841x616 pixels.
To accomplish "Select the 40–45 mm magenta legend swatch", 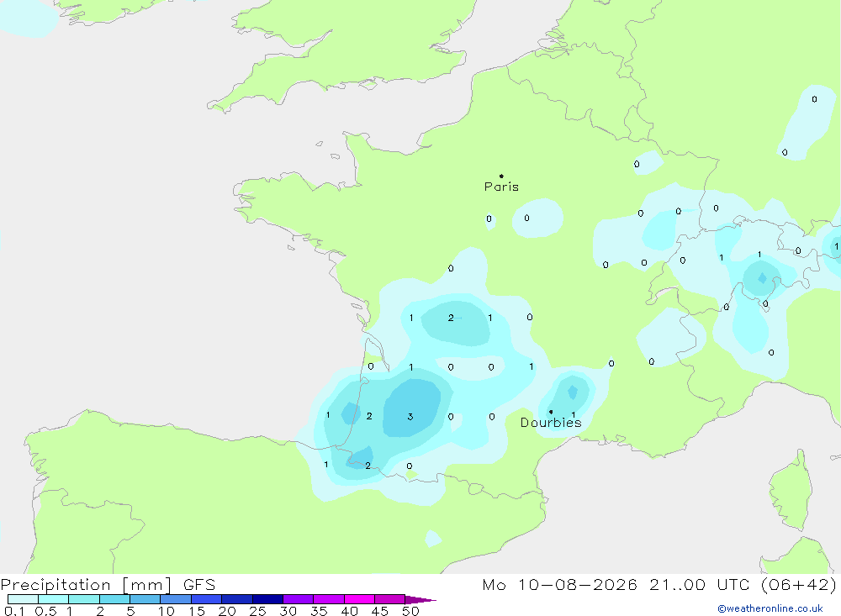I will pos(359,599).
